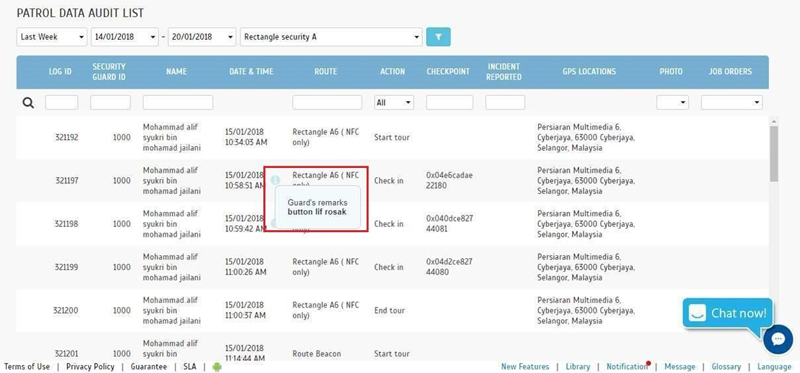Click the ROUTE column header
Screen dimensions: 800x373
(x=326, y=71)
